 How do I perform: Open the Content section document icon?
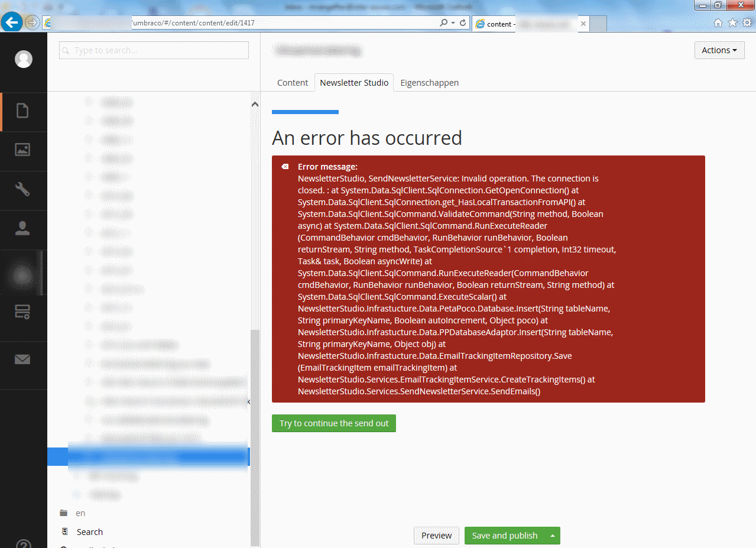coord(22,111)
